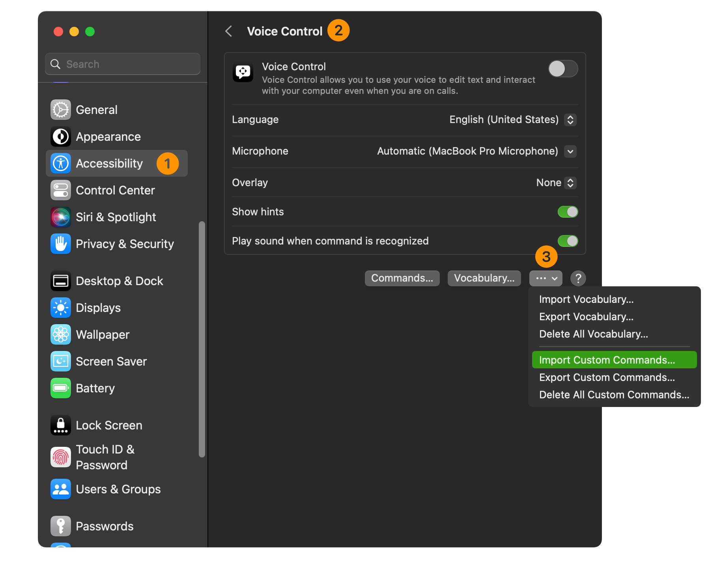The width and height of the screenshot is (723, 588).
Task: Choose Import Vocabulary… from menu
Action: pos(614,299)
